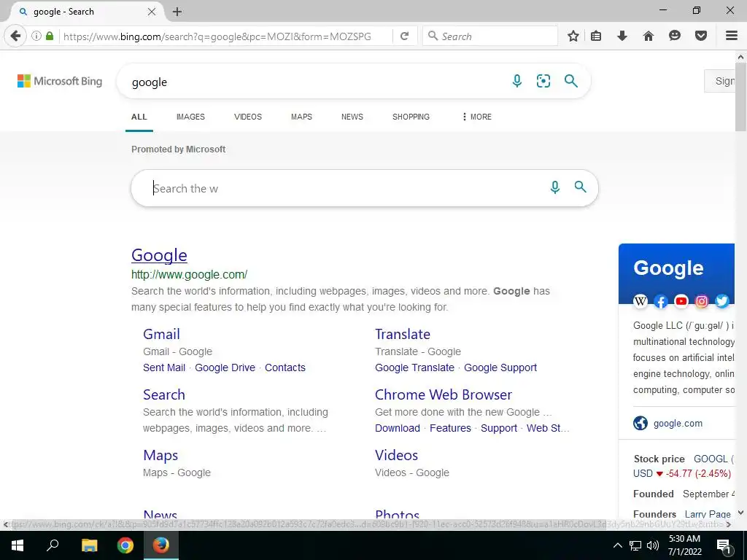Open the Downloads arrow icon
This screenshot has width=747, height=560.
[x=622, y=36]
